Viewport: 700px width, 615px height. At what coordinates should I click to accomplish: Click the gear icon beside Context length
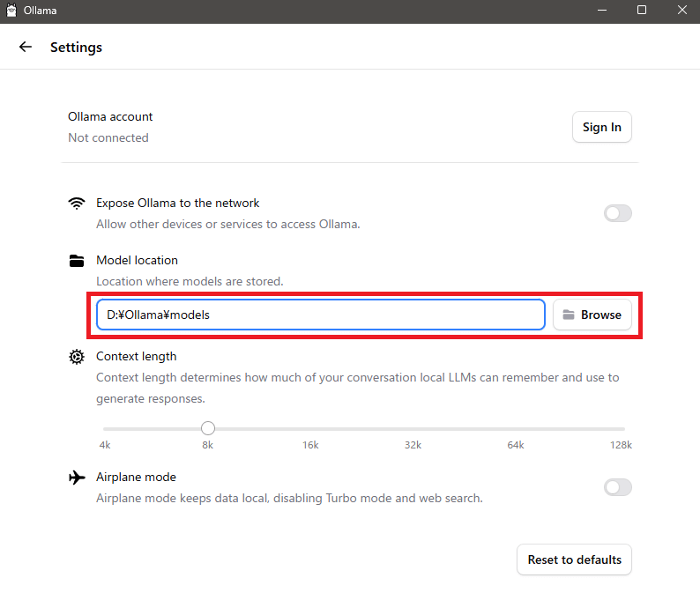click(77, 357)
